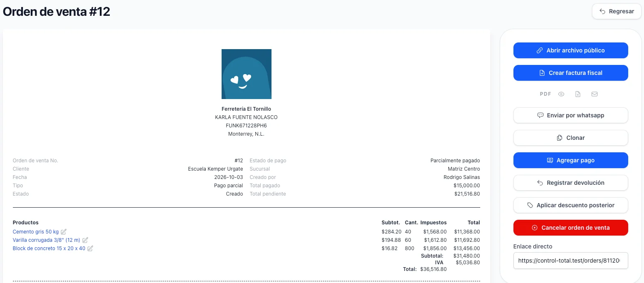Click the PDF label in the sidebar
Screen dimensions: 644x283
click(545, 94)
